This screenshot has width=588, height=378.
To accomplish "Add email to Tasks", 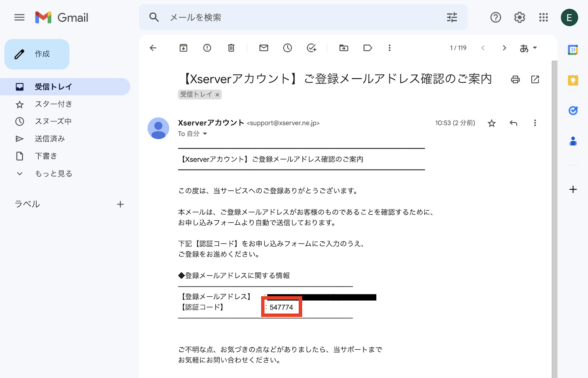I will (x=312, y=48).
